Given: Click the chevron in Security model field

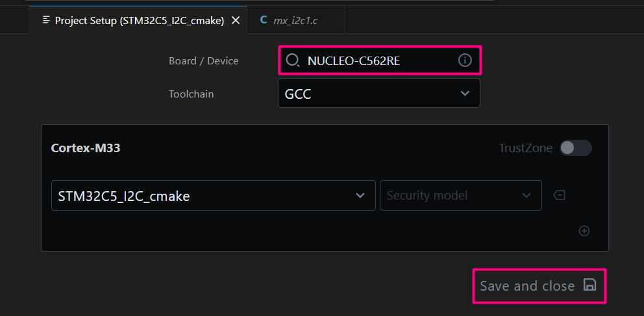Looking at the screenshot, I should (x=526, y=196).
